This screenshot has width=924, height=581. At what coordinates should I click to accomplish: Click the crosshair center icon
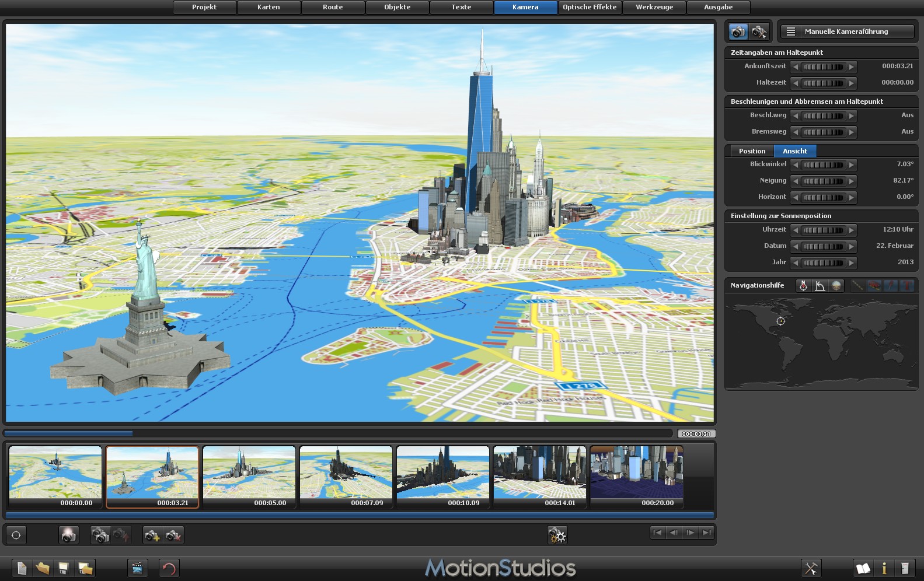tap(16, 535)
